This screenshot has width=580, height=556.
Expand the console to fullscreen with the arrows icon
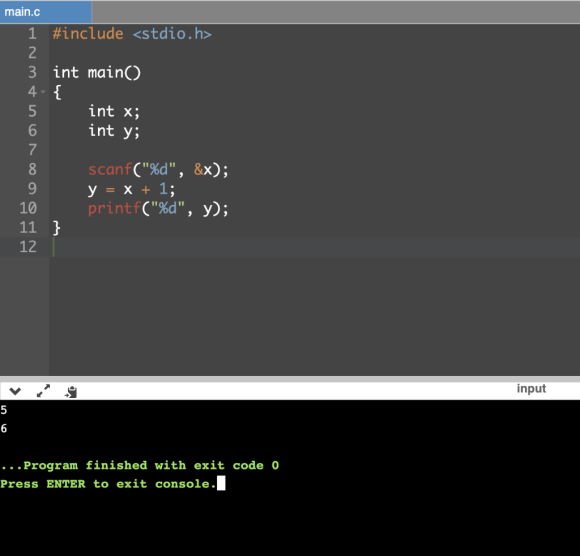(43, 391)
